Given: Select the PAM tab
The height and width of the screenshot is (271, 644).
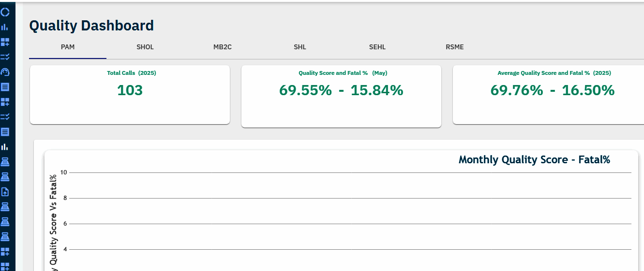Looking at the screenshot, I should click(x=68, y=47).
